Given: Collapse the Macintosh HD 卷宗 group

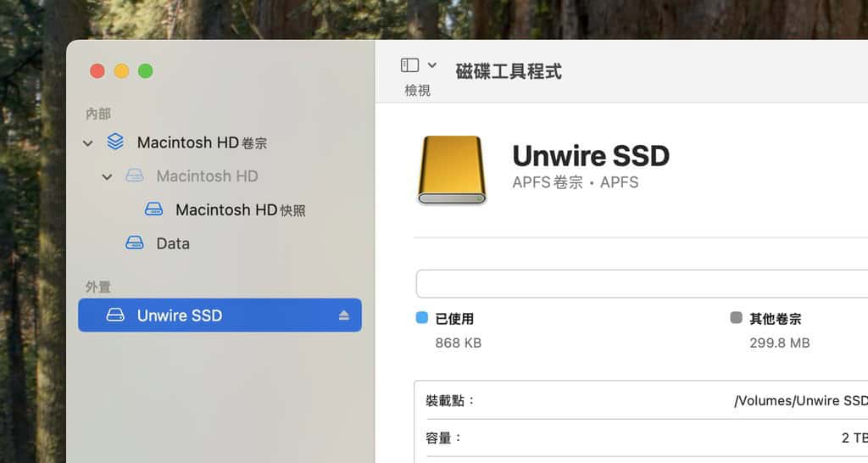Looking at the screenshot, I should [88, 143].
